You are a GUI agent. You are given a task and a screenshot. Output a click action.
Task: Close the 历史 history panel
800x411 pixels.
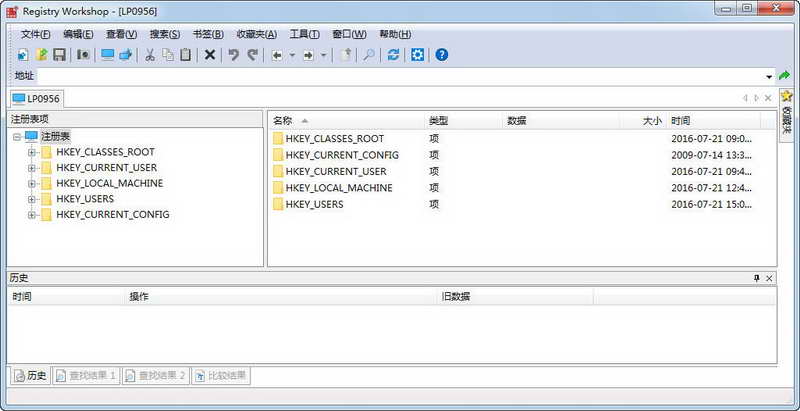[769, 278]
